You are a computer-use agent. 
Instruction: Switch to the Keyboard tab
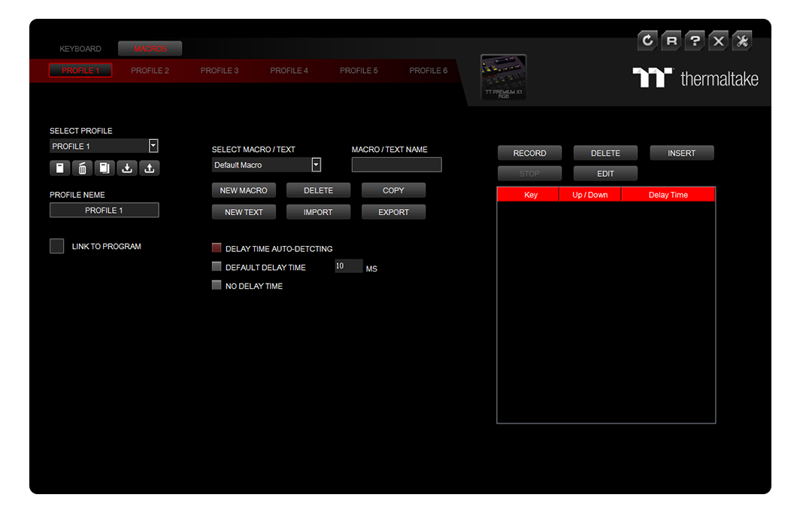pos(80,49)
